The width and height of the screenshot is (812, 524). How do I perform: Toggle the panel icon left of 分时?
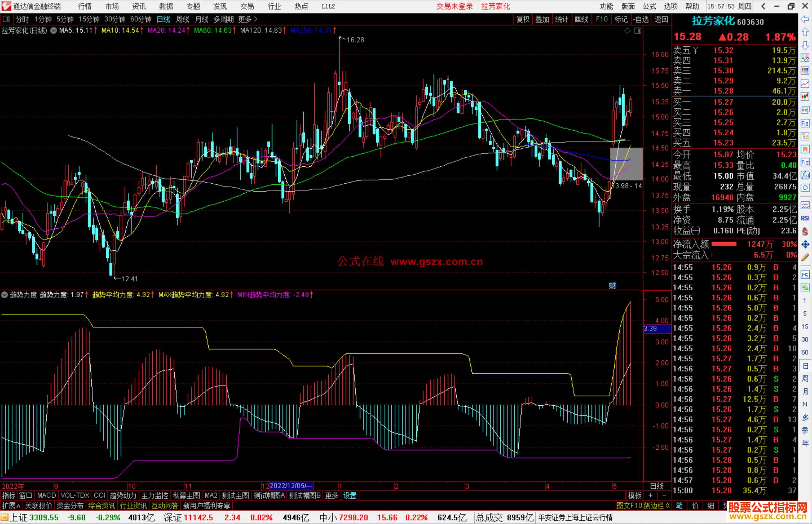6,19
